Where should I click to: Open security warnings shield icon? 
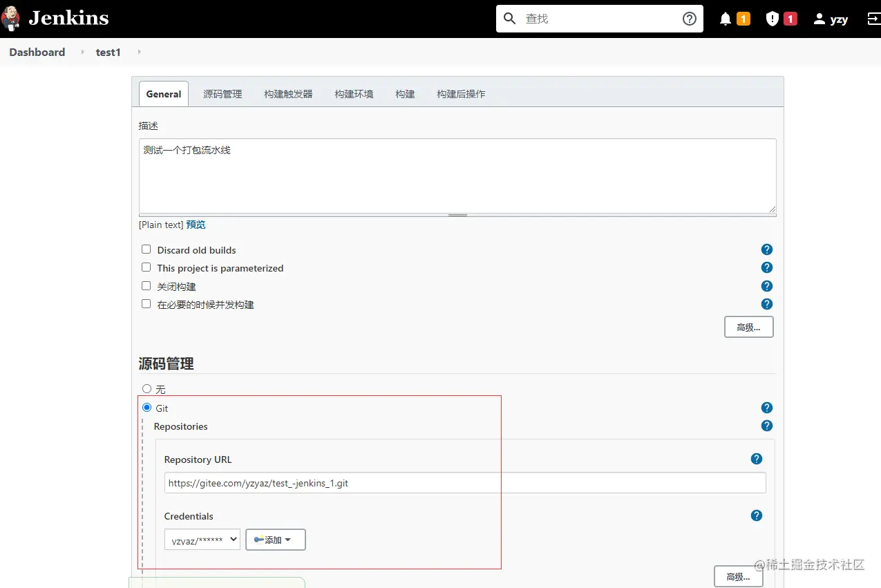point(773,19)
